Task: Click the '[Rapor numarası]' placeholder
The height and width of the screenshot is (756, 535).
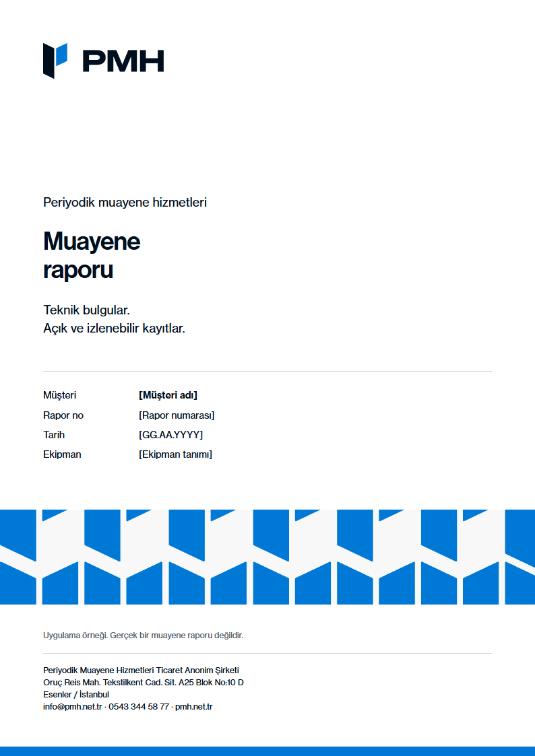Action: coord(177,415)
